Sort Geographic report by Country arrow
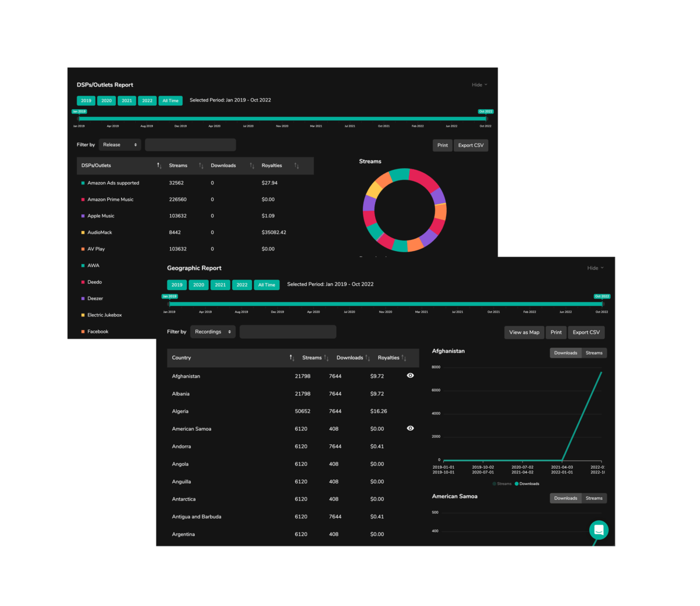Image resolution: width=700 pixels, height=606 pixels. tap(292, 358)
